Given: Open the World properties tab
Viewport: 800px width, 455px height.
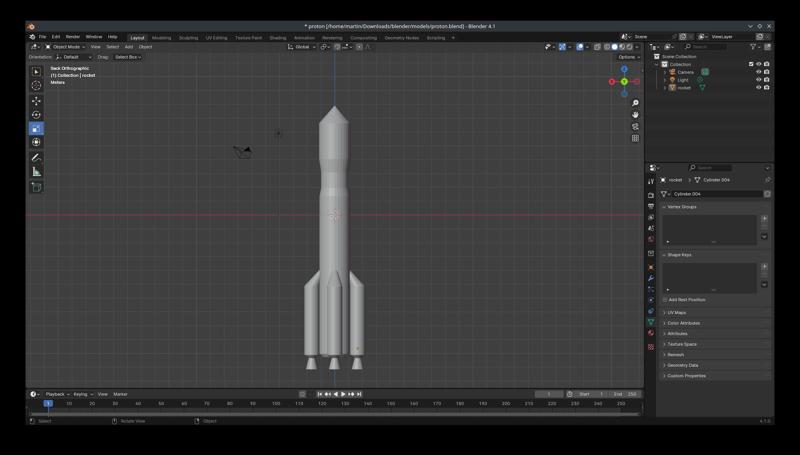Looking at the screenshot, I should point(651,239).
